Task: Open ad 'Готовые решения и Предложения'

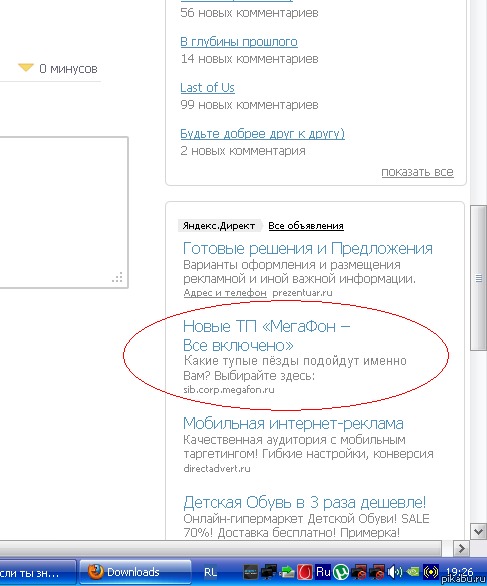Action: point(308,248)
